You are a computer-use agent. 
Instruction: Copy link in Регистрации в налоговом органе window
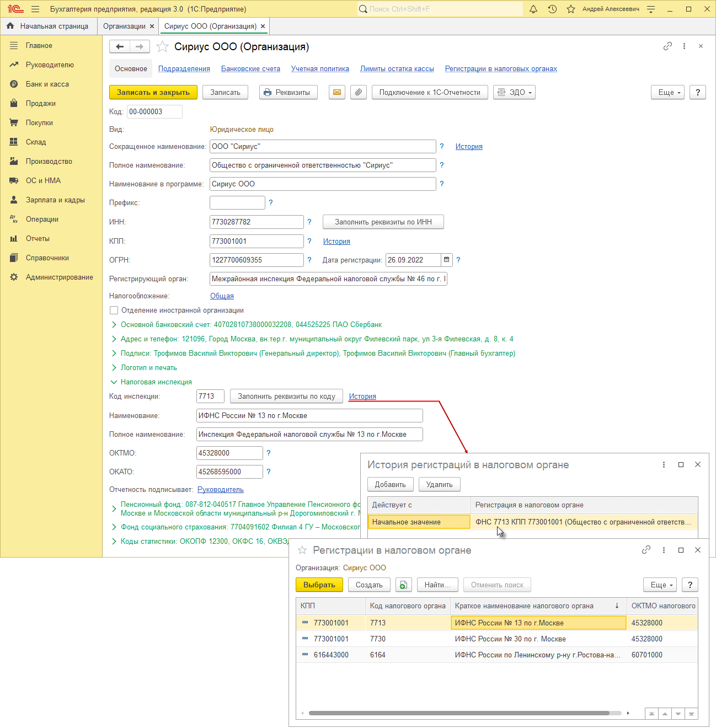[x=646, y=550]
